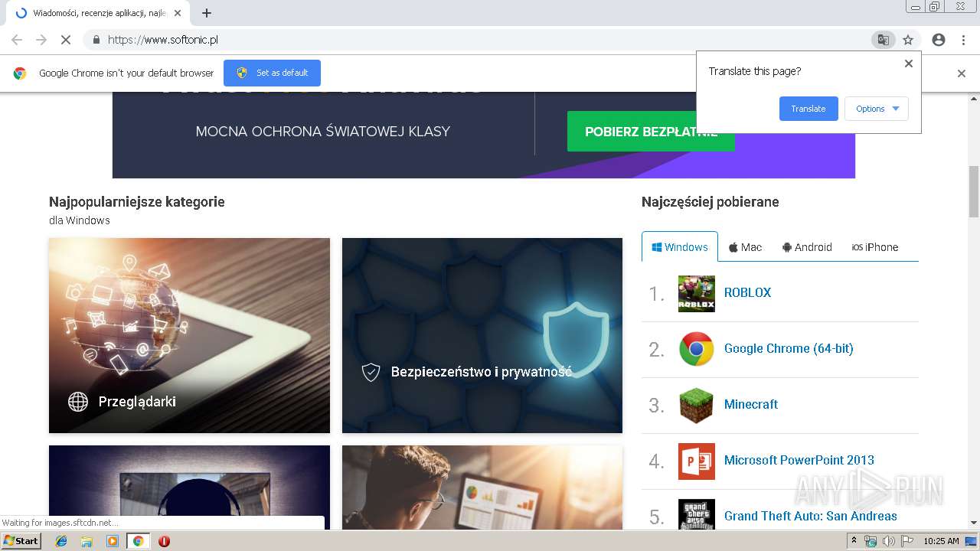Open a new browser tab

(207, 13)
